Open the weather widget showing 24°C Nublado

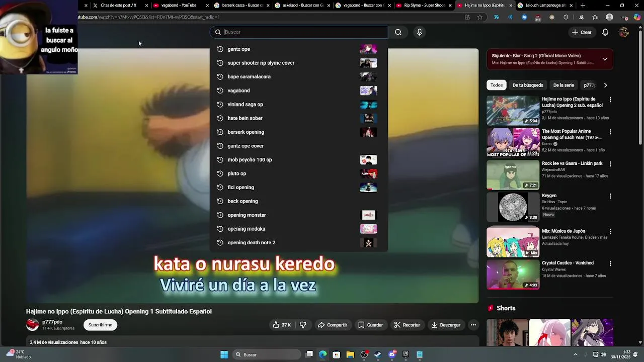[19, 354]
